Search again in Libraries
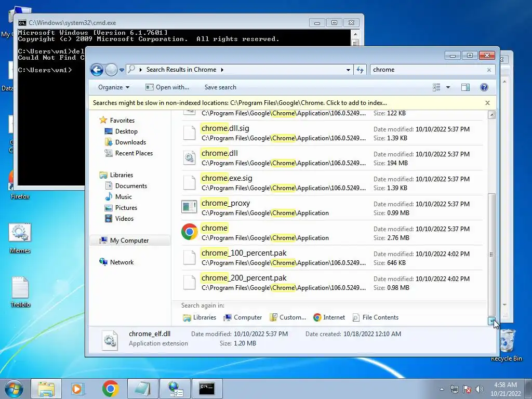 (x=199, y=317)
